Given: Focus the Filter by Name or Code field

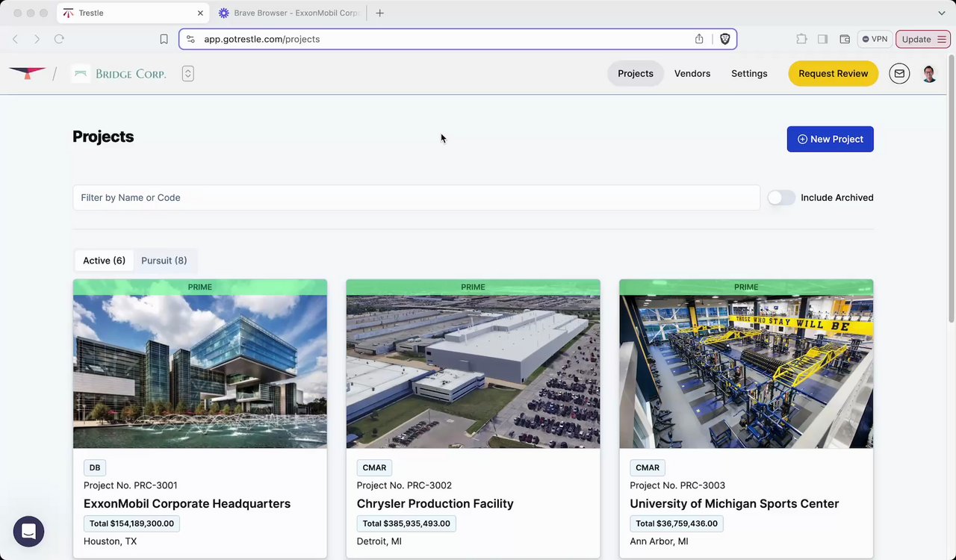Looking at the screenshot, I should pos(416,198).
